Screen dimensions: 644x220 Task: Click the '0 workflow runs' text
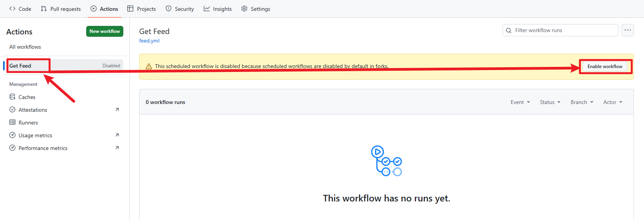tap(165, 102)
